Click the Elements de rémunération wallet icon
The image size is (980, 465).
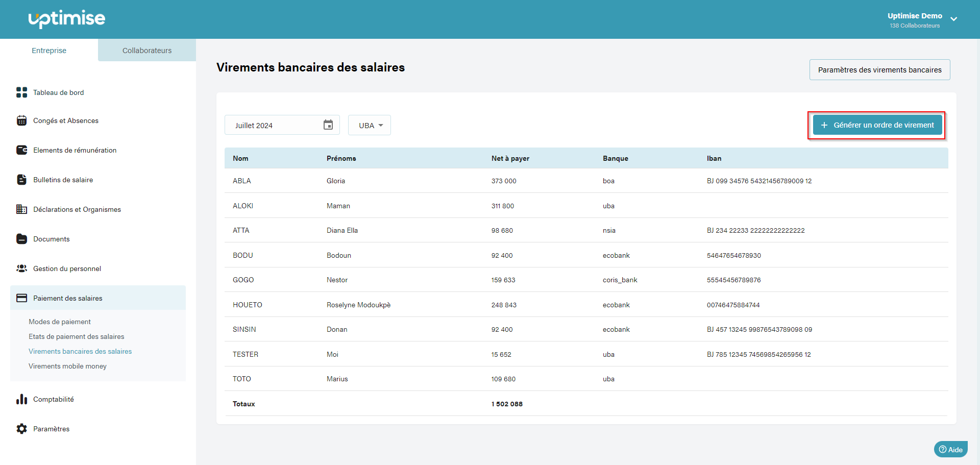coord(21,150)
